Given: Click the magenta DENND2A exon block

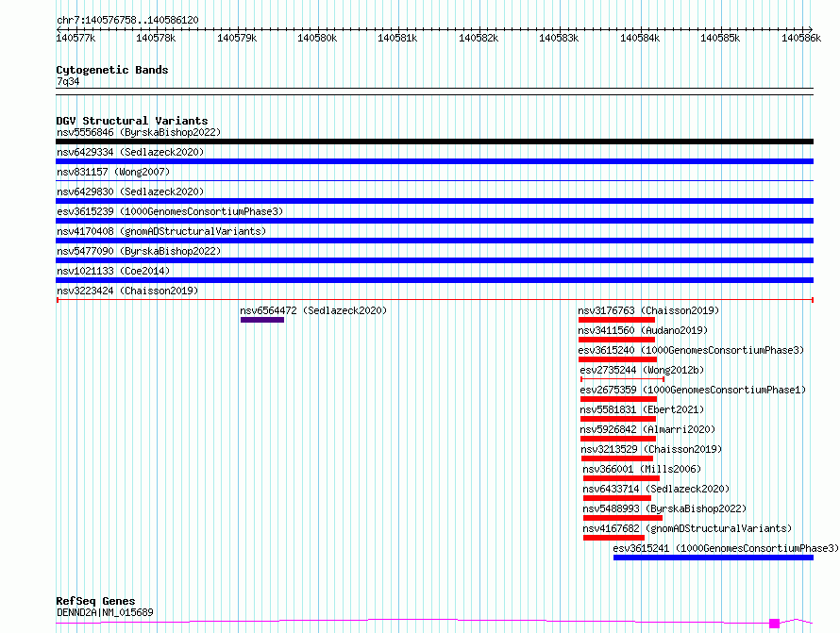Looking at the screenshot, I should (x=774, y=624).
